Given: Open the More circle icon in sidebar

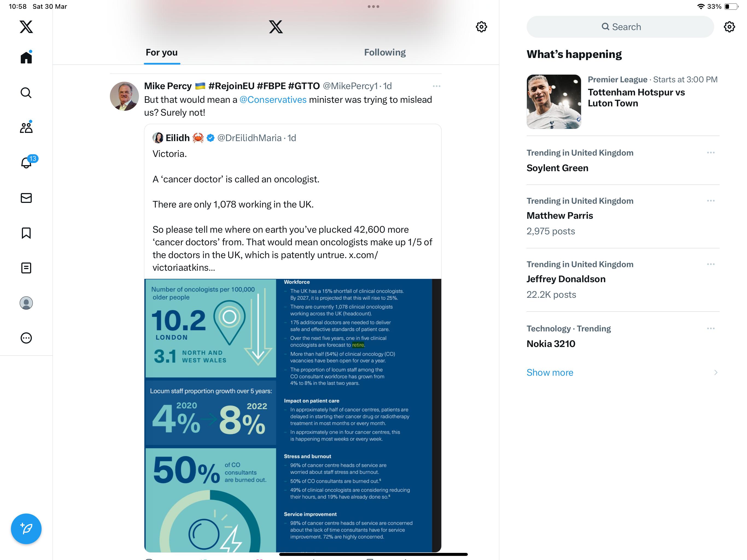Looking at the screenshot, I should tap(26, 338).
